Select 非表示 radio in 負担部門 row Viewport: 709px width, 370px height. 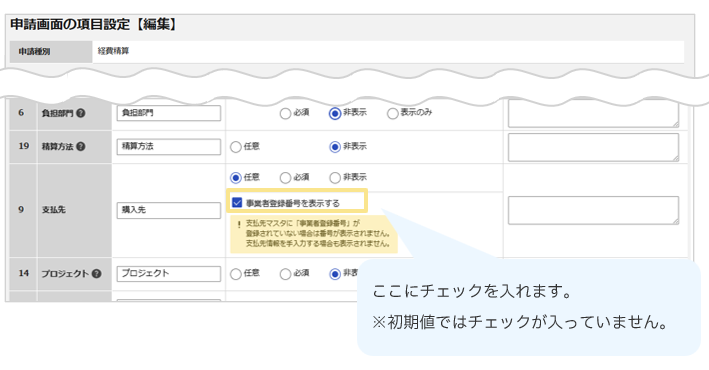[x=335, y=114]
